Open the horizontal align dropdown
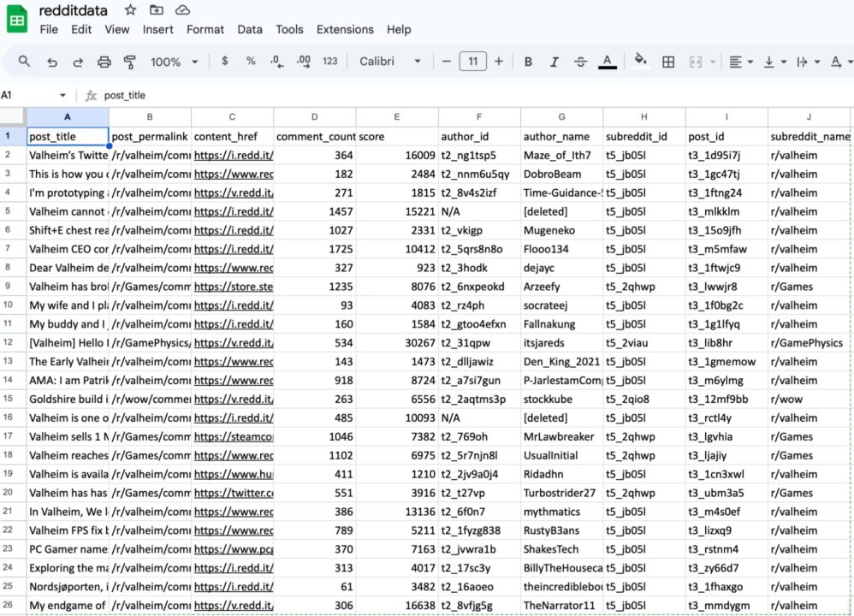The width and height of the screenshot is (854, 616). [741, 62]
